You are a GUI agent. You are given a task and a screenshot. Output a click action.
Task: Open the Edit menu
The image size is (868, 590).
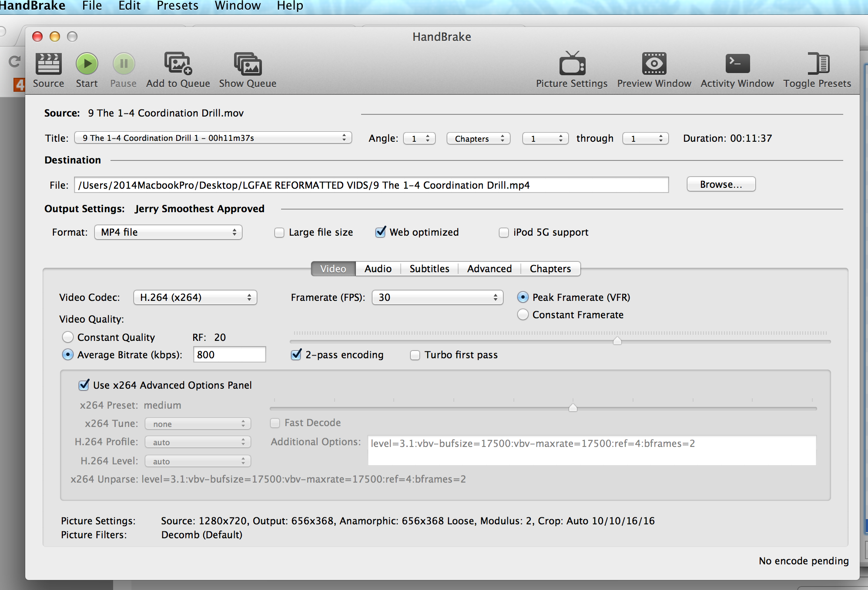(x=130, y=6)
